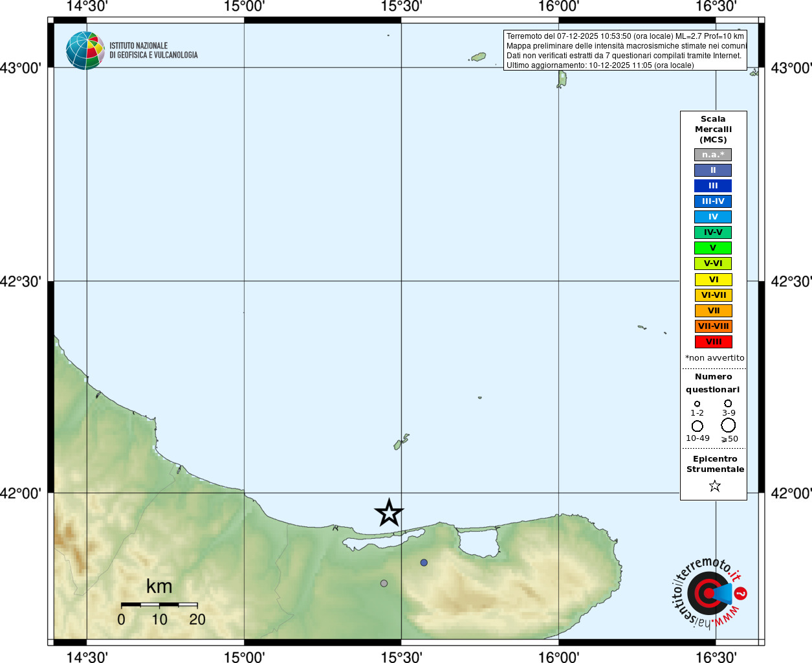Image resolution: width=812 pixels, height=663 pixels.
Task: Click the V-VI legend swatch
Action: point(713,264)
